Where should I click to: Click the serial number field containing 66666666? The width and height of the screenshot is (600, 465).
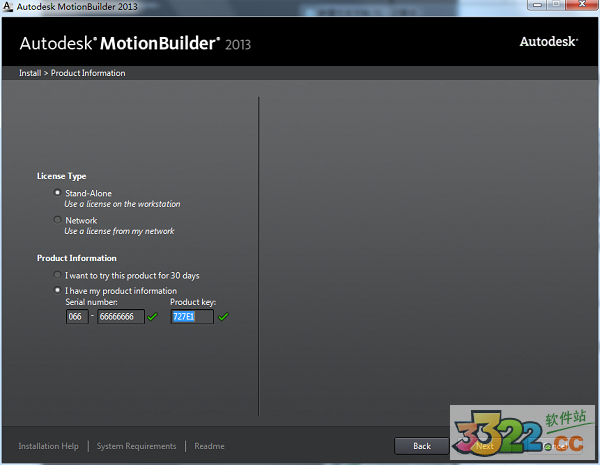[x=121, y=317]
